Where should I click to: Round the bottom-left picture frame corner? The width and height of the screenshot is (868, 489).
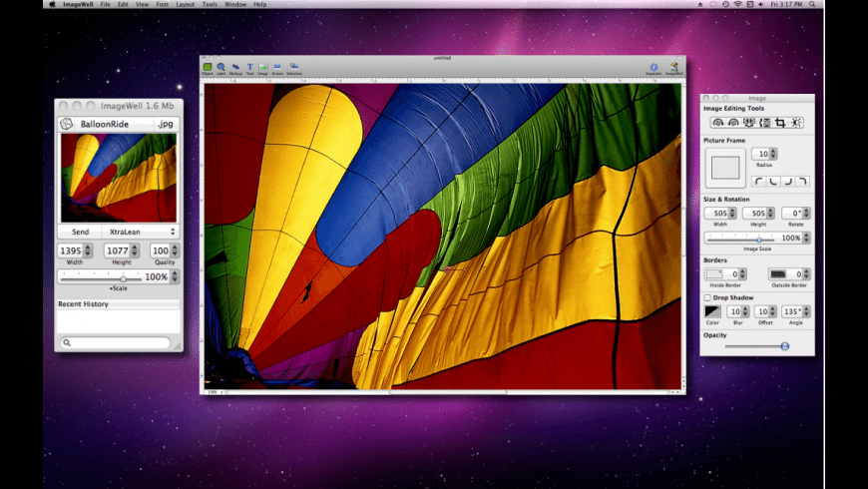773,181
